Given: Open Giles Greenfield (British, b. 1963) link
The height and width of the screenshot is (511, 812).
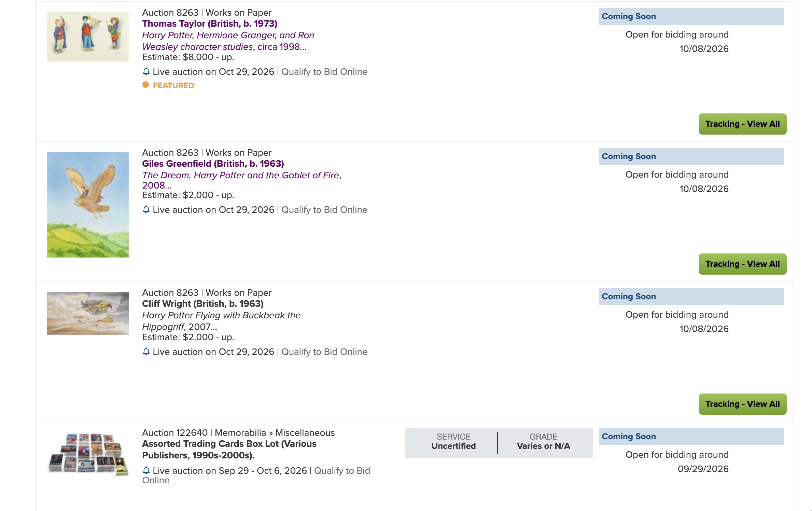Looking at the screenshot, I should coord(213,164).
